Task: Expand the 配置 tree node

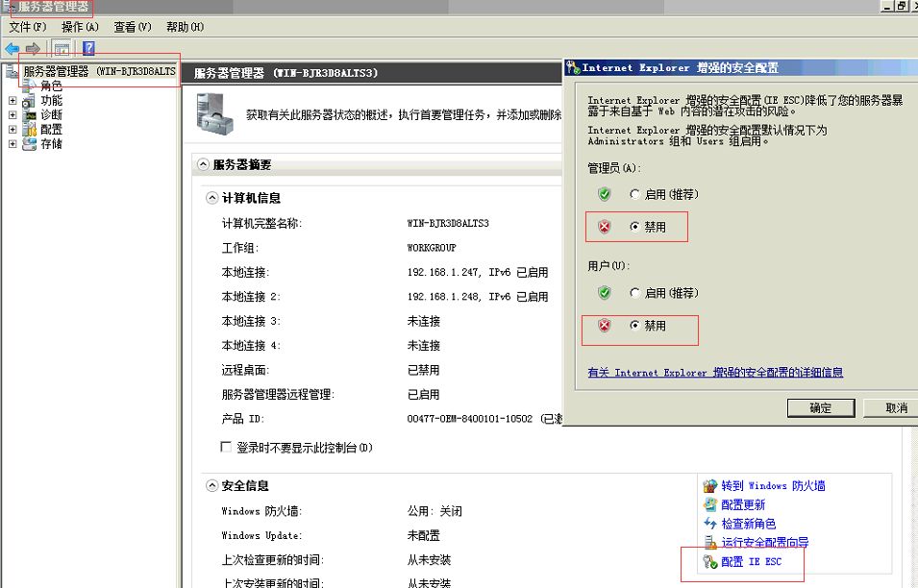Action: [x=12, y=130]
